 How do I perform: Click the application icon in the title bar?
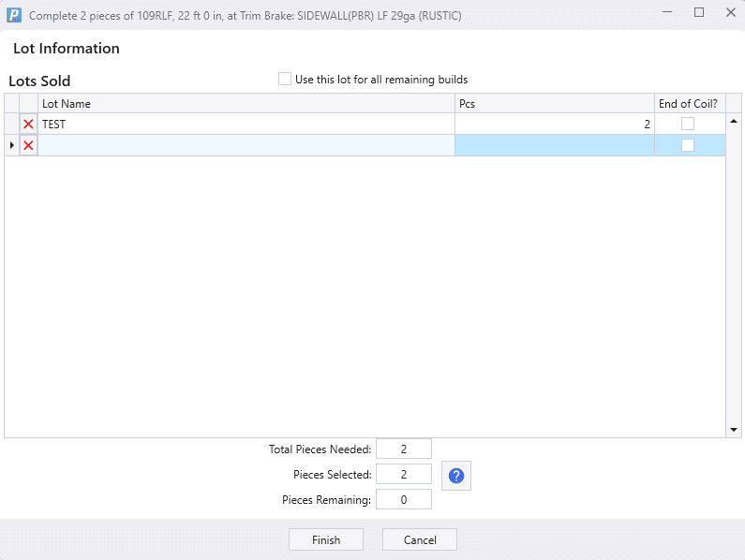click(15, 15)
